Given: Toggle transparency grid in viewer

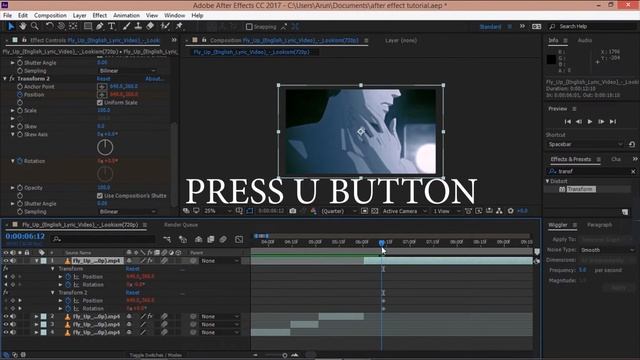Looking at the screenshot, I should (x=375, y=211).
